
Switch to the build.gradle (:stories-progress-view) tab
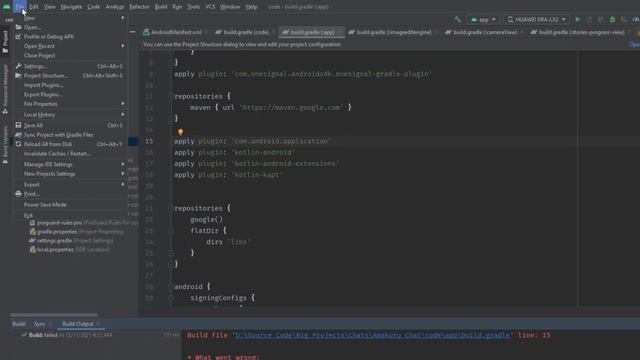pos(581,32)
